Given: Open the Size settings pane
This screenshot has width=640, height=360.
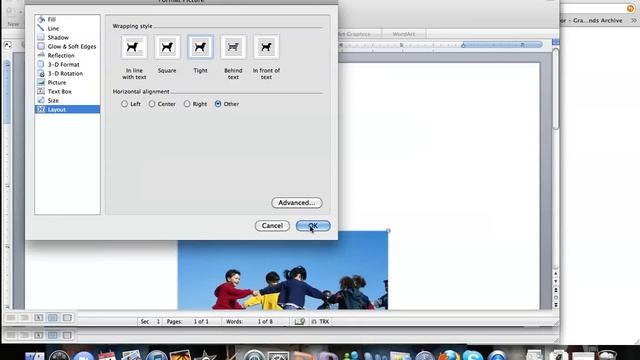Looking at the screenshot, I should pyautogui.click(x=67, y=100).
